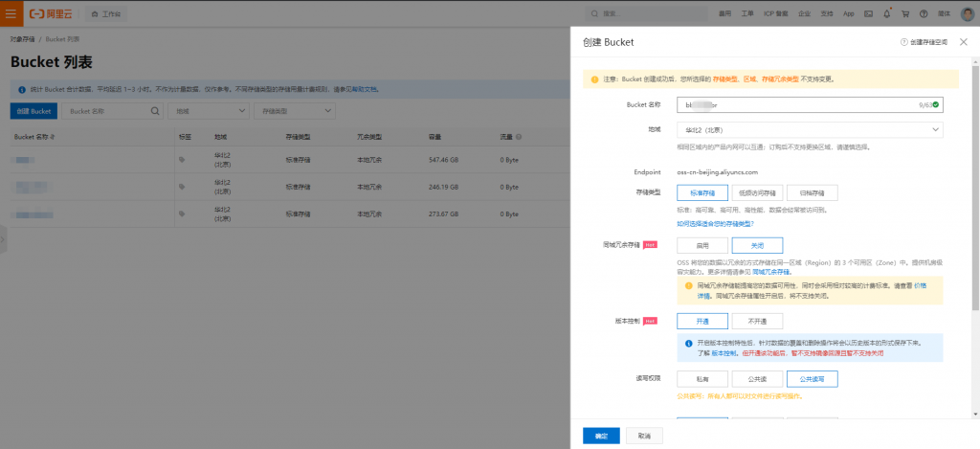Select 不开通 for 版本控制

point(757,321)
